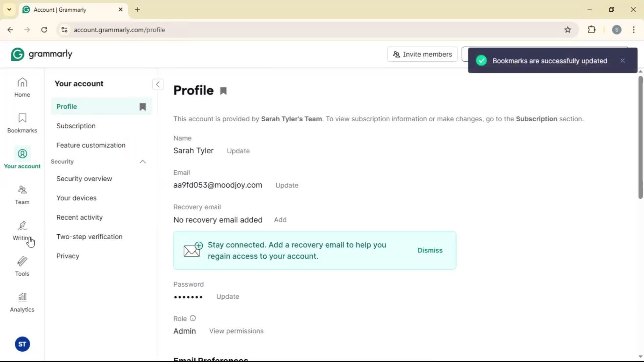Click Invite members button
644x362 pixels.
pos(422,54)
